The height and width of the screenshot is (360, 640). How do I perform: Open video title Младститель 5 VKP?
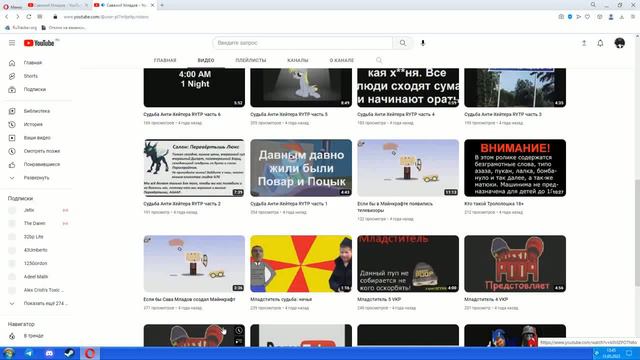click(379, 300)
